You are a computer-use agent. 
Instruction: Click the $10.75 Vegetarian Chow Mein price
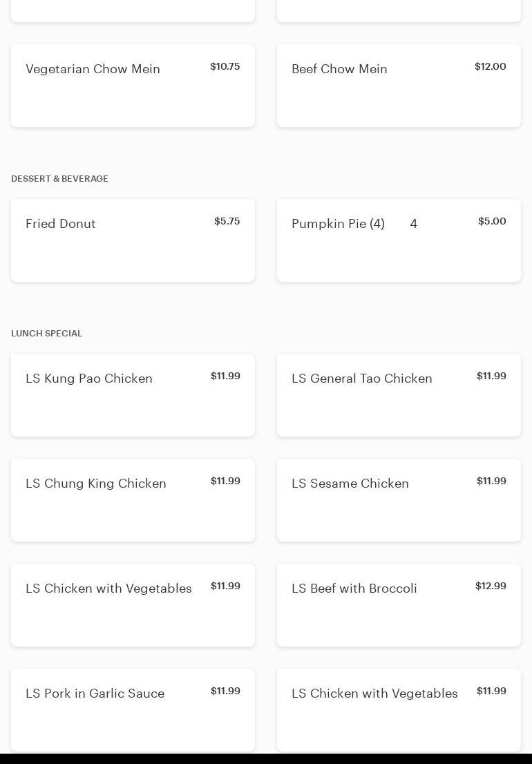(225, 66)
